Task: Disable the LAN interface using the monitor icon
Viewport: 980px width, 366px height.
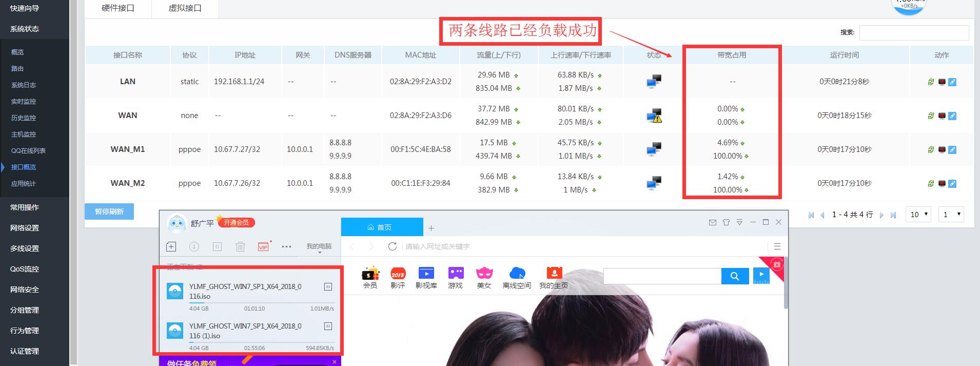Action: tap(942, 82)
